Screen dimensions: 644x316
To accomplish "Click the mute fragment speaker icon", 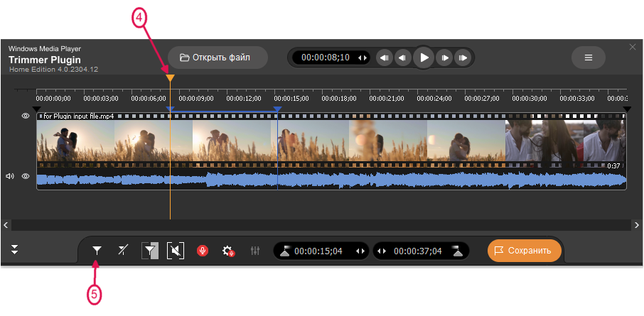I will pyautogui.click(x=176, y=251).
